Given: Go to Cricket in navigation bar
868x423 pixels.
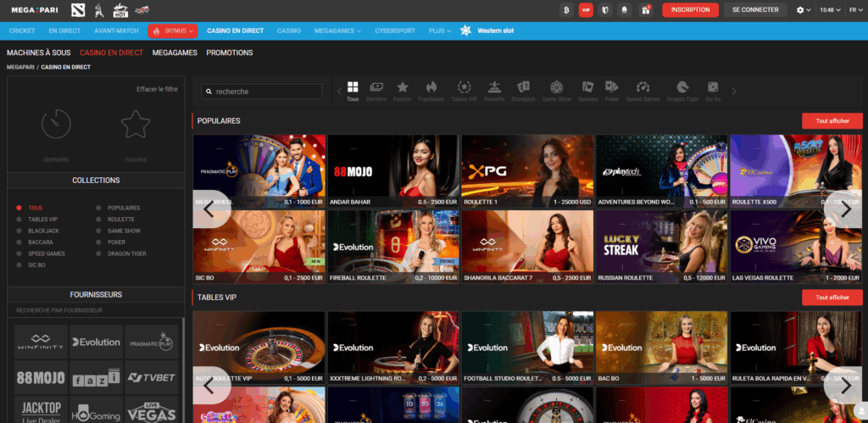Looking at the screenshot, I should (x=22, y=31).
